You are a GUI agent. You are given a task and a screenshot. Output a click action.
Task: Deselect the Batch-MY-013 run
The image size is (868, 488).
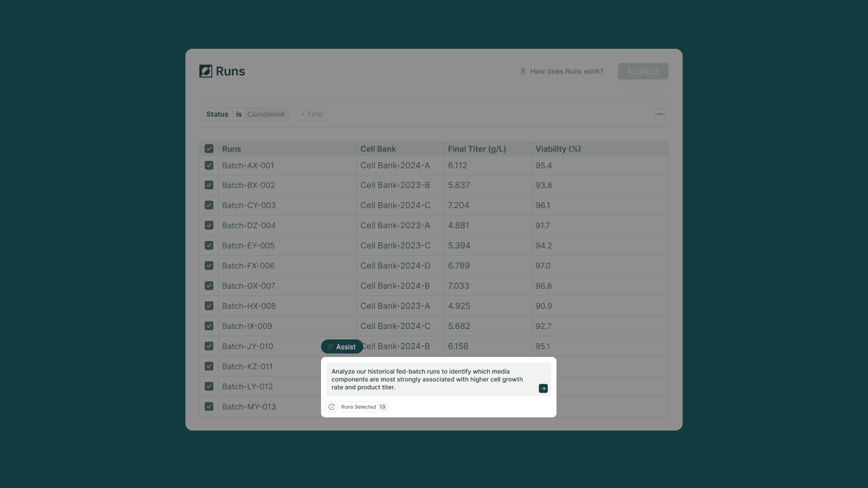[x=209, y=406]
